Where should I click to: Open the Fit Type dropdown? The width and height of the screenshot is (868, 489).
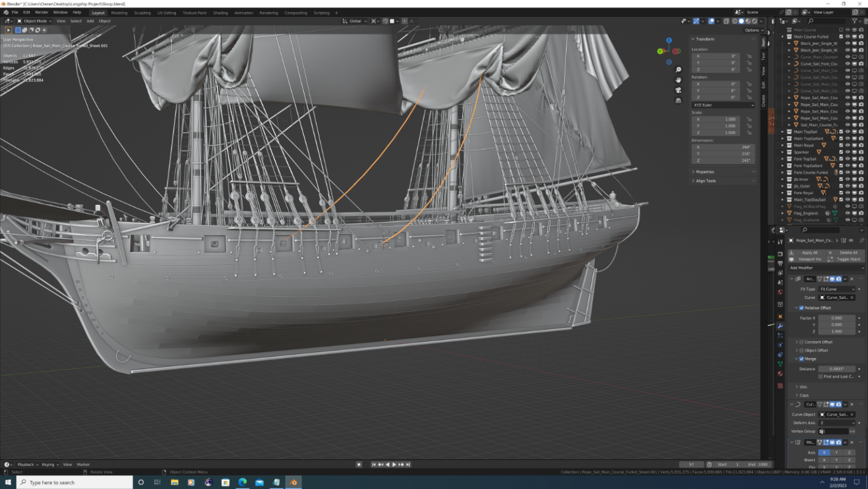click(x=837, y=289)
